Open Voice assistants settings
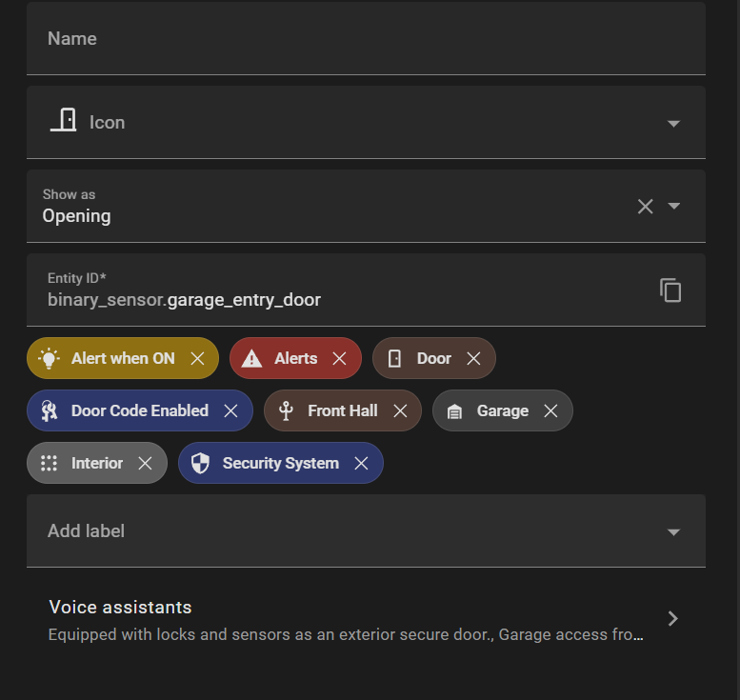 pos(672,619)
